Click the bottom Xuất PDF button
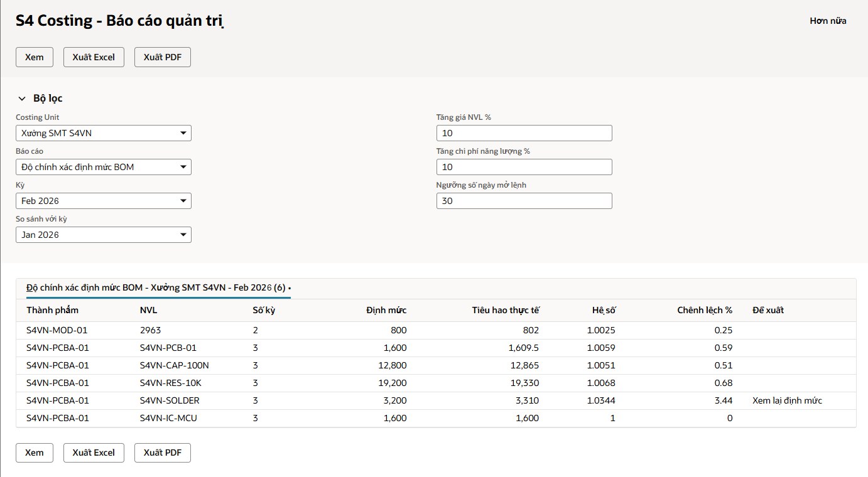868x477 pixels. [x=163, y=453]
